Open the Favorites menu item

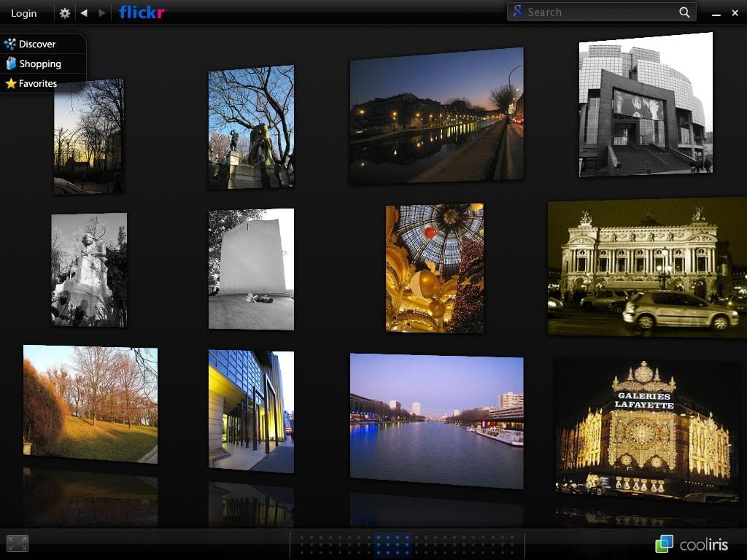pos(37,83)
